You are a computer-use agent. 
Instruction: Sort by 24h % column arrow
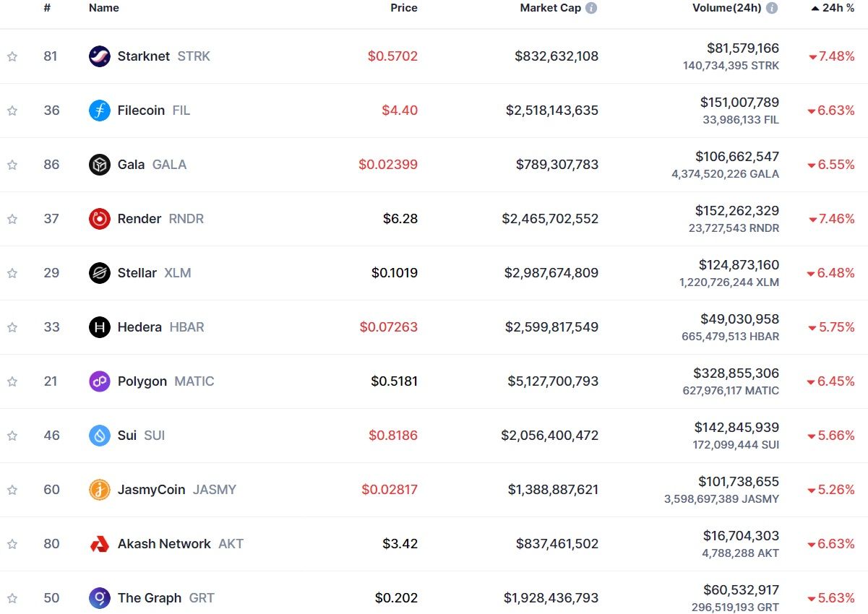point(815,8)
